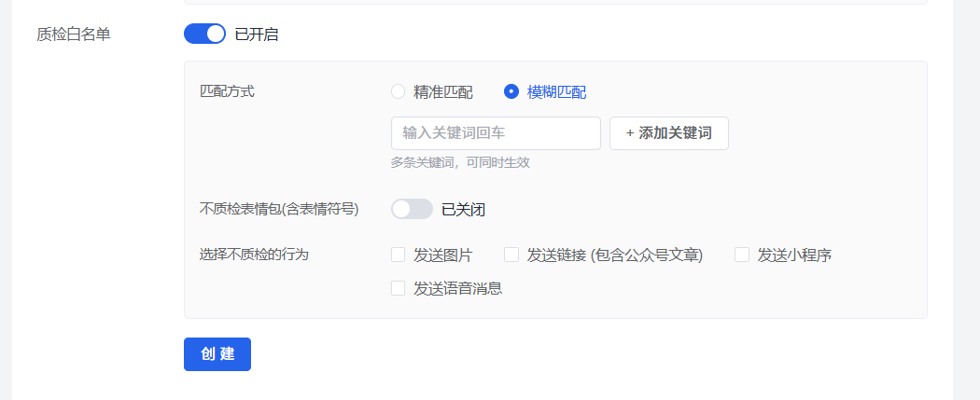Viewport: 980px width, 400px height.
Task: Click the 发送小程序 label text
Action: pos(794,255)
